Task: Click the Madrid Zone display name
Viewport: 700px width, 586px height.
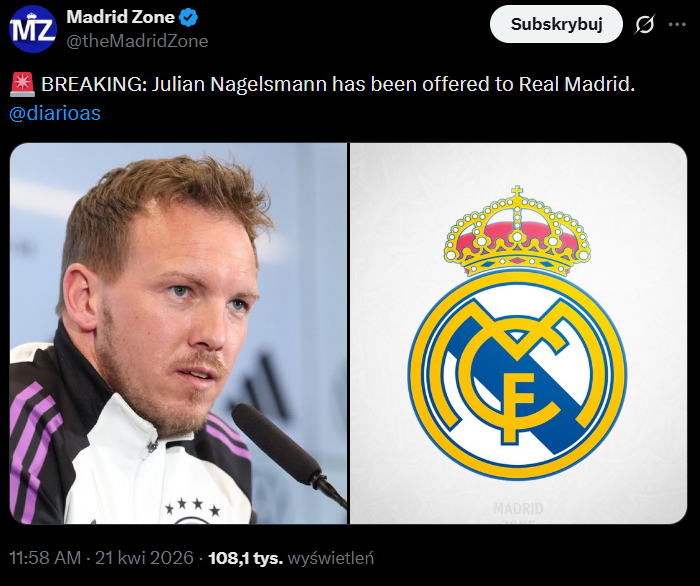Action: (x=121, y=17)
